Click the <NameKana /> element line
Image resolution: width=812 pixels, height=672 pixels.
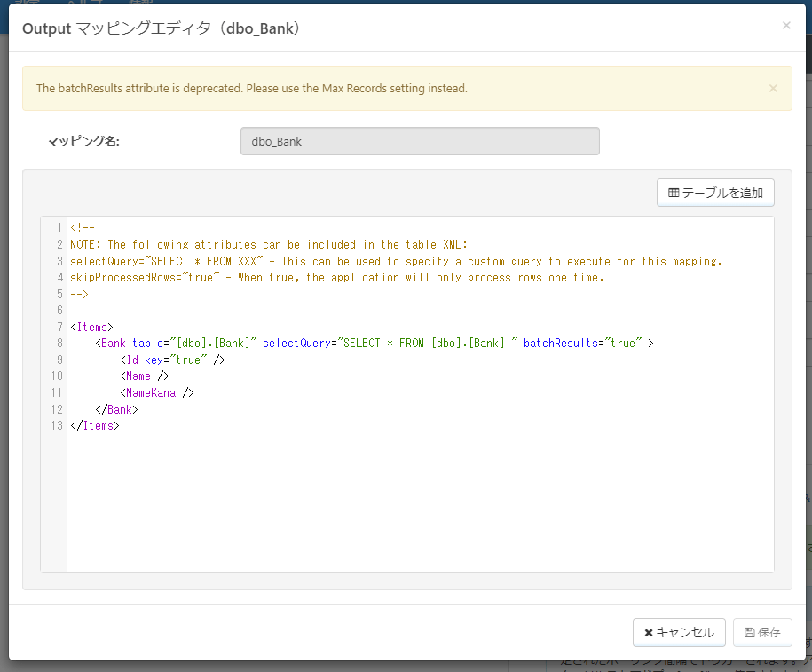(157, 392)
